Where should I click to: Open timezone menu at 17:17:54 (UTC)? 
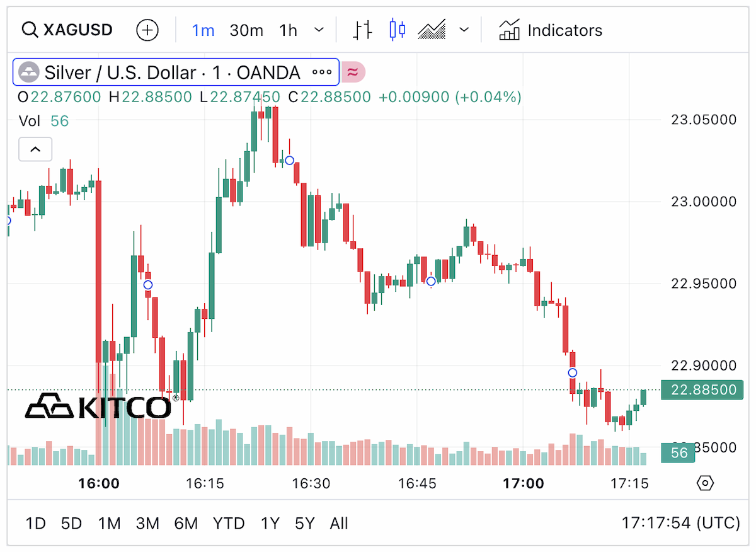point(680,523)
